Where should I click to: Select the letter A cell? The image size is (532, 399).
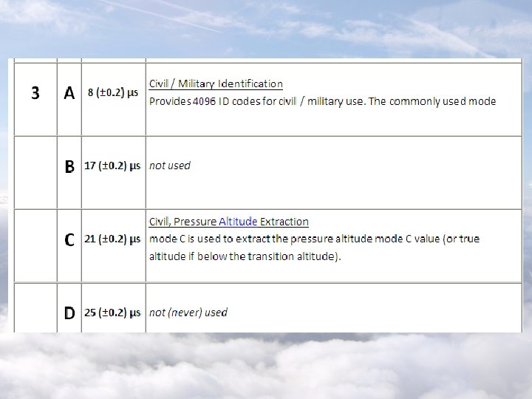69,93
